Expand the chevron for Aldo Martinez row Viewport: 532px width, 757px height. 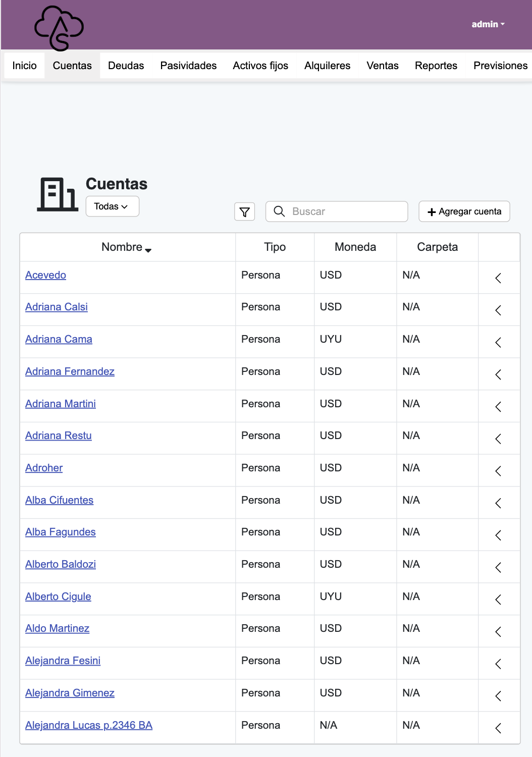pyautogui.click(x=498, y=632)
